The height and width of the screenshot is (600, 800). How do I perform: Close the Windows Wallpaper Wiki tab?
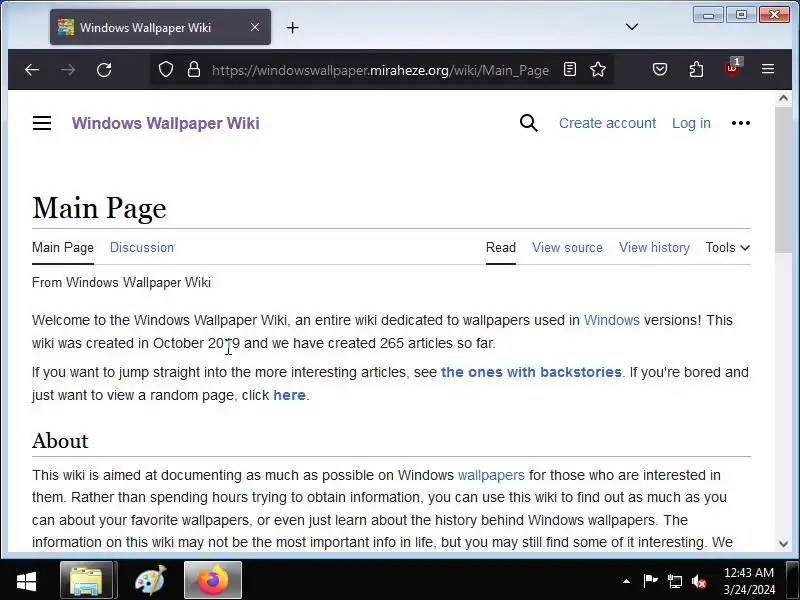coord(255,27)
